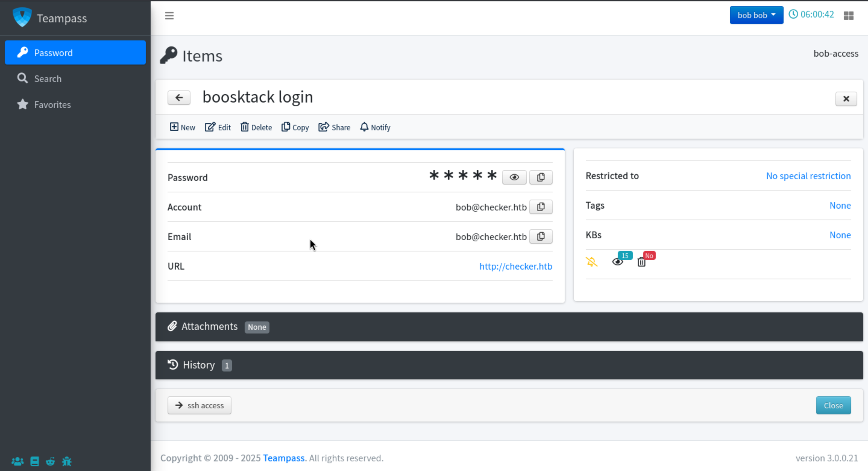Copy password to clipboard button
868x471 pixels.
click(540, 177)
